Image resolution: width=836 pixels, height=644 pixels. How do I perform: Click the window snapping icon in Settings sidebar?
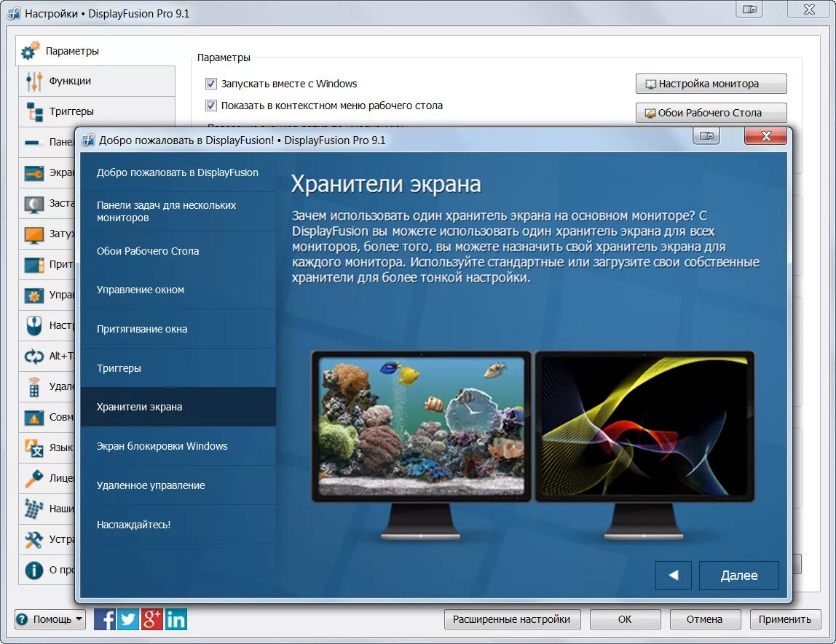[x=34, y=265]
